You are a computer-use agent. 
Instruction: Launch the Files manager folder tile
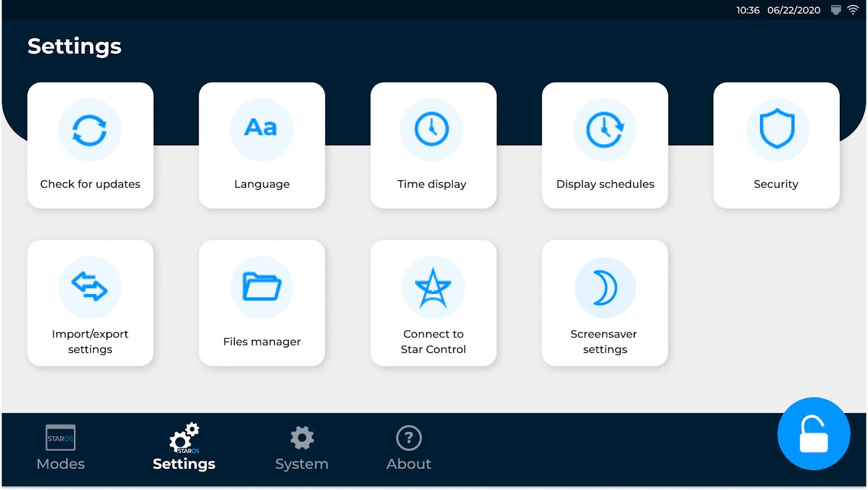pos(262,303)
